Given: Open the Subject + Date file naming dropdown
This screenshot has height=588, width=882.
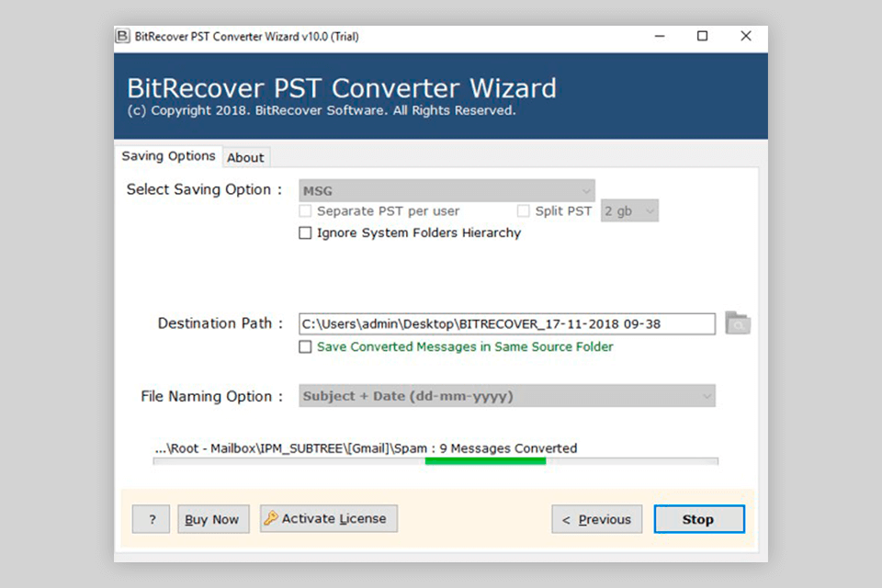Looking at the screenshot, I should tap(507, 396).
